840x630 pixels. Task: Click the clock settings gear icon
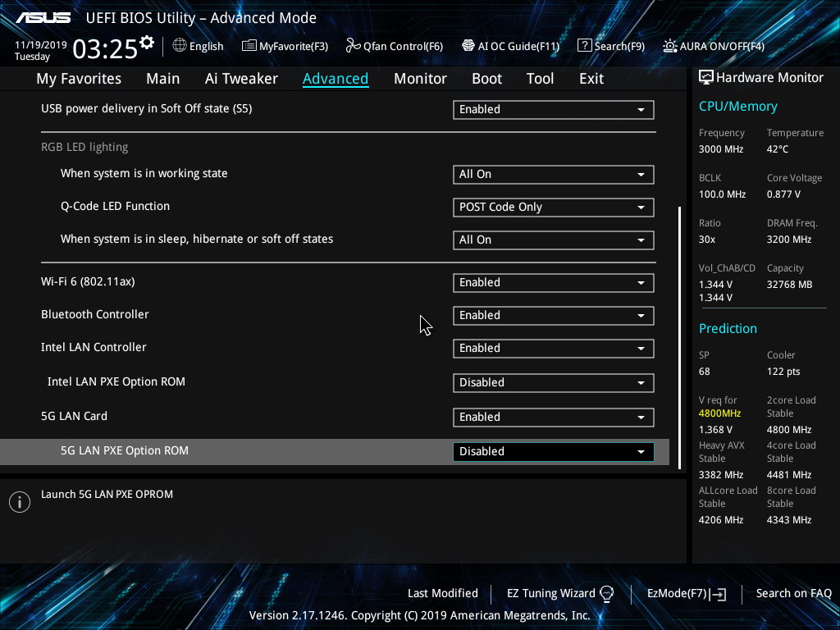tap(147, 42)
